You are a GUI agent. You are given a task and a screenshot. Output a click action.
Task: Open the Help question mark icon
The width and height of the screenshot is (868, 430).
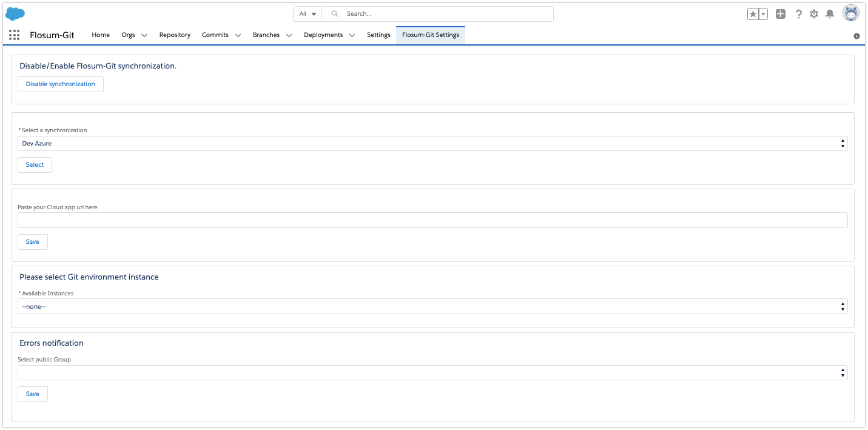click(x=798, y=14)
